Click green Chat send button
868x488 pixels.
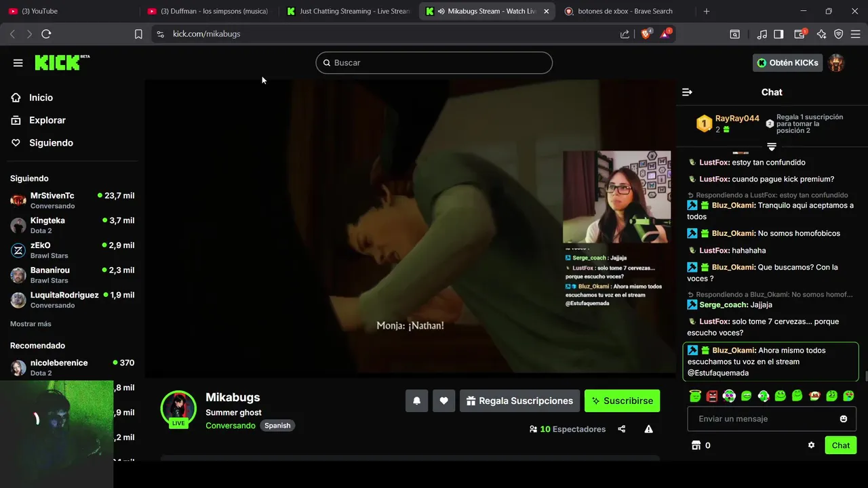click(x=841, y=445)
